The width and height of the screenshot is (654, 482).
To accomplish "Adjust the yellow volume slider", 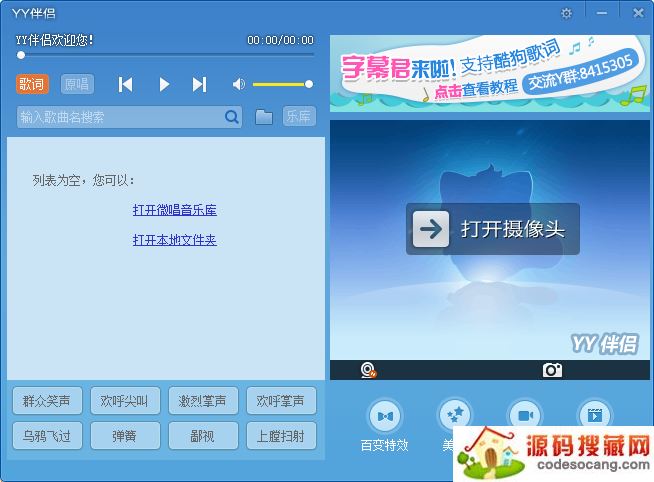I will click(282, 84).
